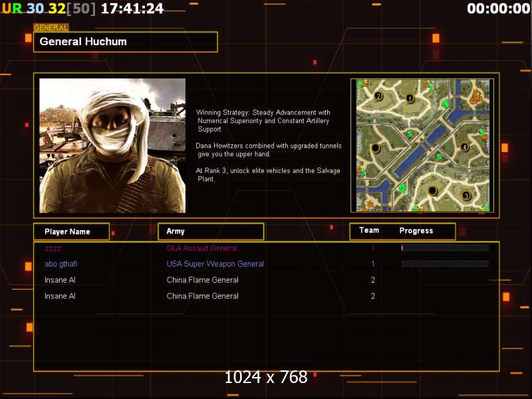Click the Army column header
Viewport: 532px width, 399px height.
pos(211,231)
